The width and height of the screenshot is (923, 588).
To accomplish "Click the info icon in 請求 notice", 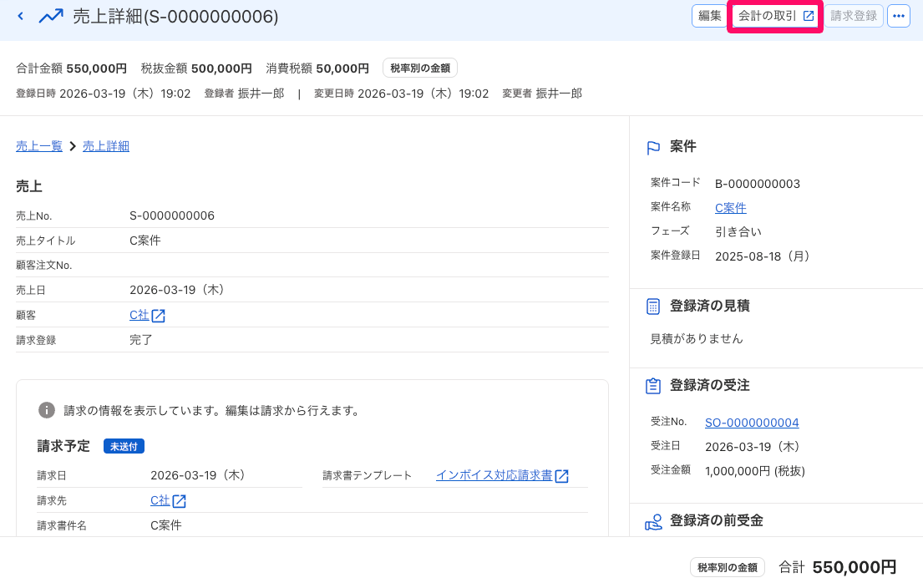I will (x=47, y=410).
